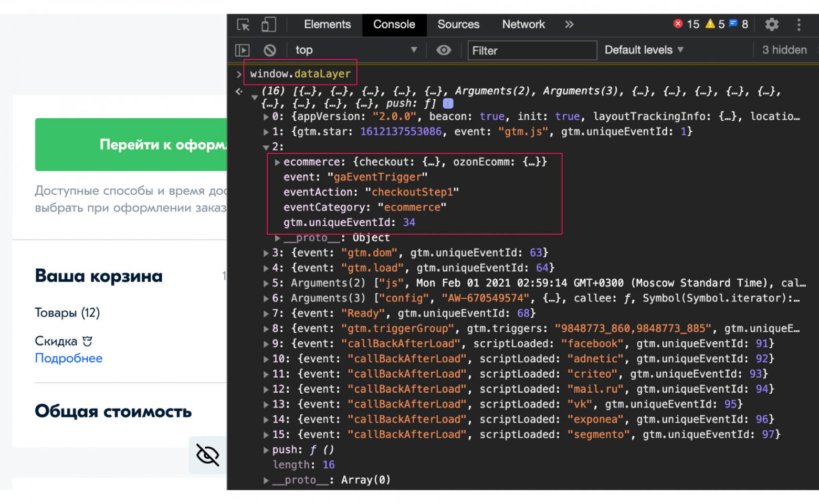Collapse array item 2
The image size is (819, 504).
coord(266,148)
